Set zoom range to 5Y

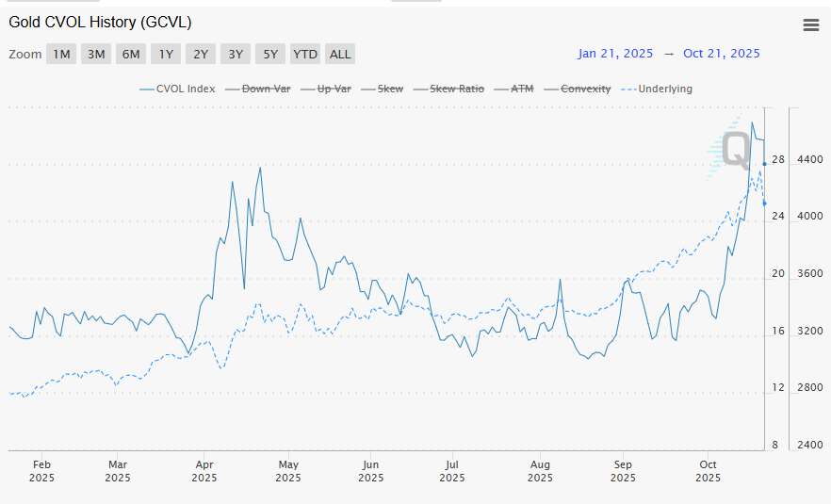click(x=270, y=54)
